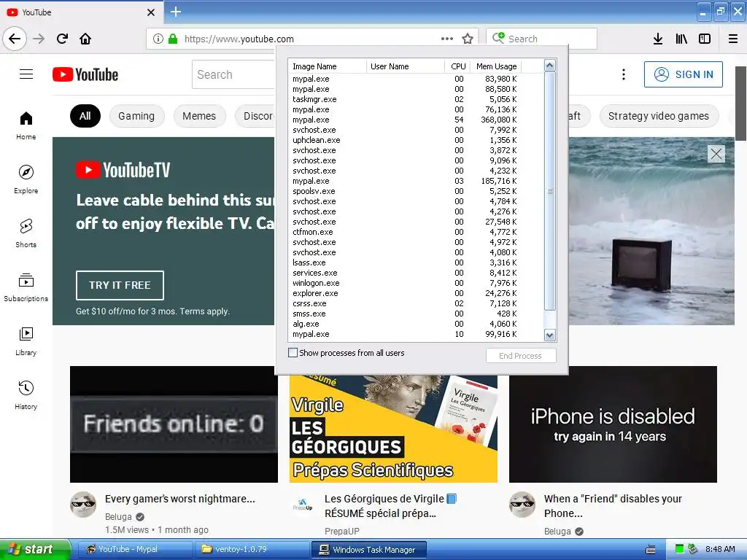Open Friends online: 0 video thumbnail
The height and width of the screenshot is (560, 747).
coord(174,424)
